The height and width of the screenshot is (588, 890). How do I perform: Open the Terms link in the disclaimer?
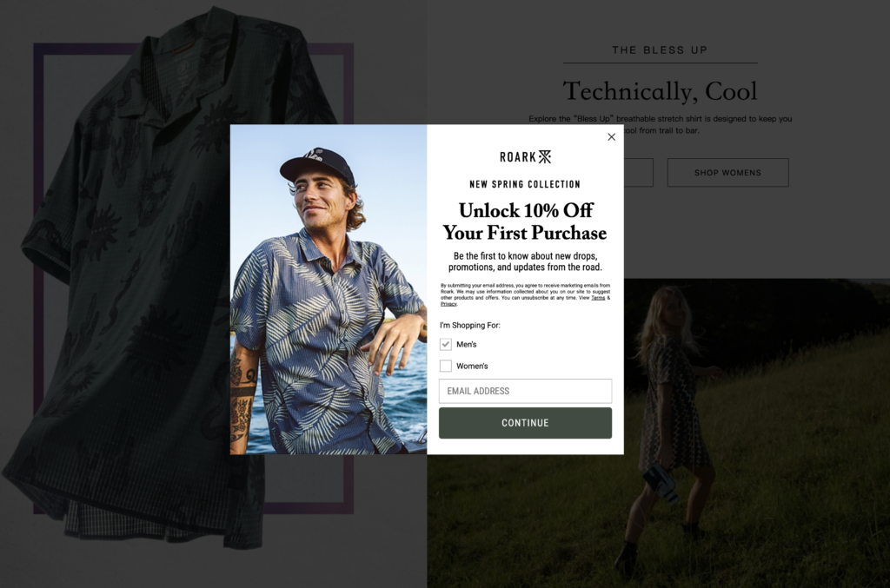pos(598,298)
